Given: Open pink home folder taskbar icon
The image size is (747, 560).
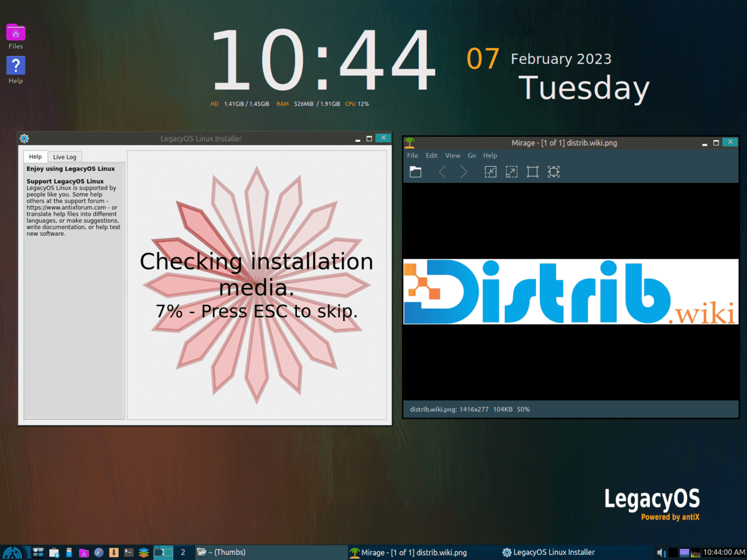Looking at the screenshot, I should [83, 552].
